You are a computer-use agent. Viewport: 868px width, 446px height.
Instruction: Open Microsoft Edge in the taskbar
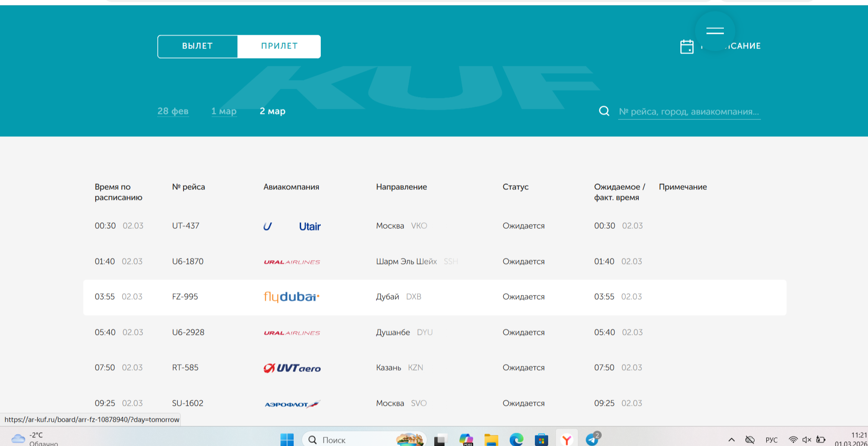pyautogui.click(x=516, y=440)
